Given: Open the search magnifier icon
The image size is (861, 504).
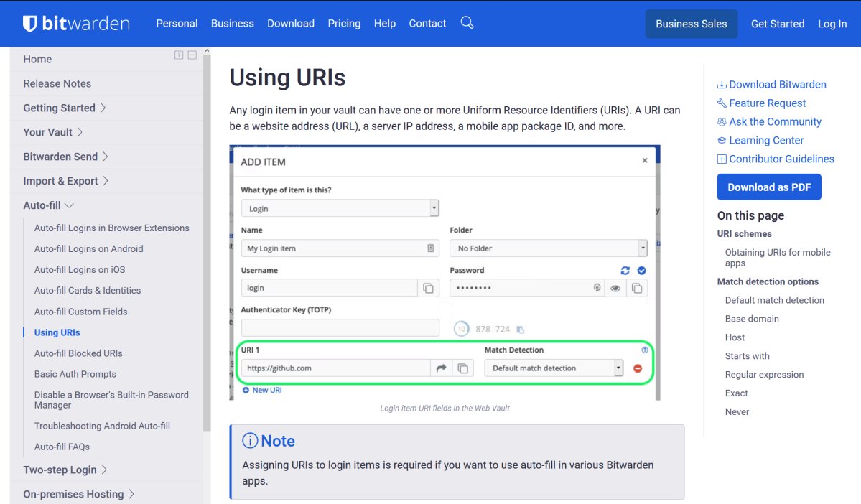Looking at the screenshot, I should pos(467,23).
